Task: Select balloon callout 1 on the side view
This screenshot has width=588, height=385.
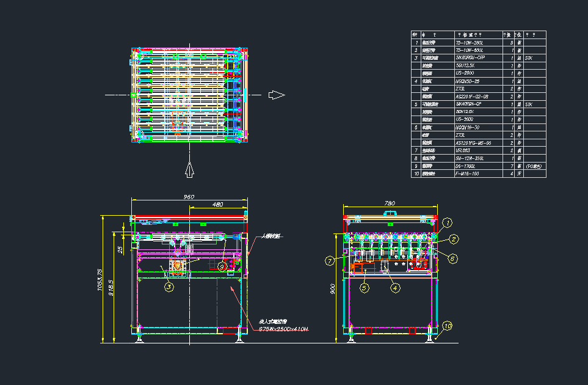Action: (x=448, y=222)
